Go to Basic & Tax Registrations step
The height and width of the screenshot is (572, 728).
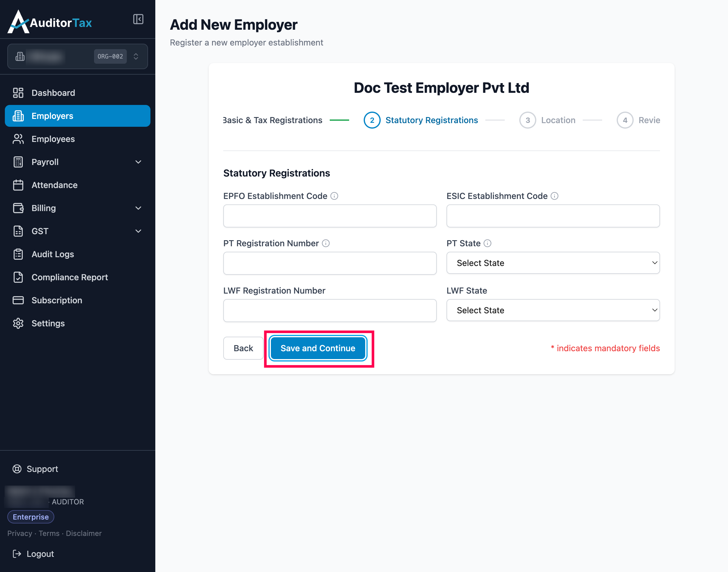click(x=273, y=120)
